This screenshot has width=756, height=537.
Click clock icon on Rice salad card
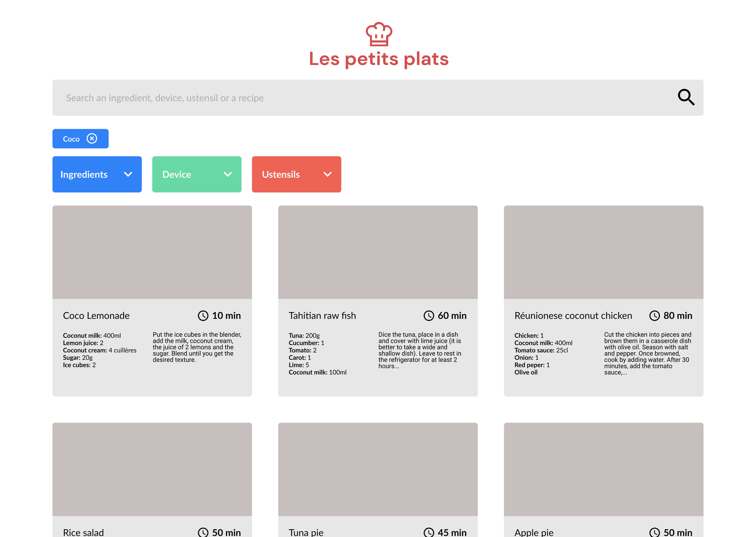click(x=203, y=532)
